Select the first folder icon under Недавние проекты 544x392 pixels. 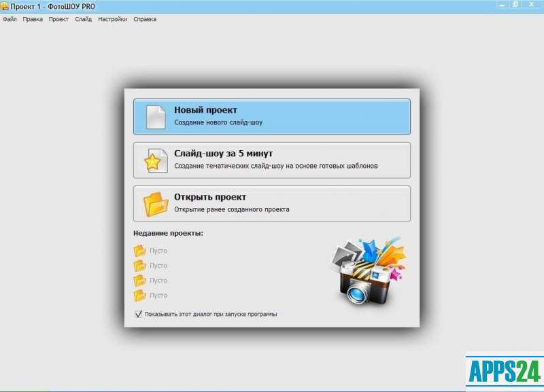[140, 251]
